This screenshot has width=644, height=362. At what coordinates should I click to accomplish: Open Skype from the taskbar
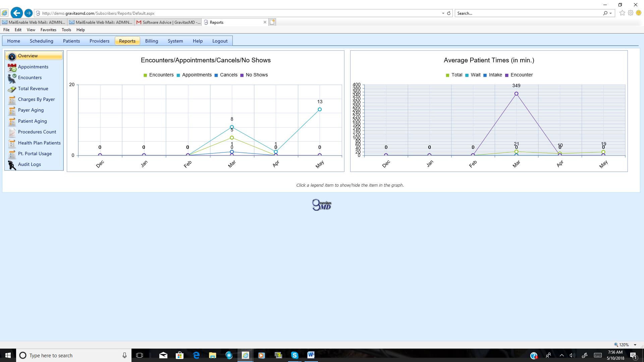pyautogui.click(x=294, y=355)
